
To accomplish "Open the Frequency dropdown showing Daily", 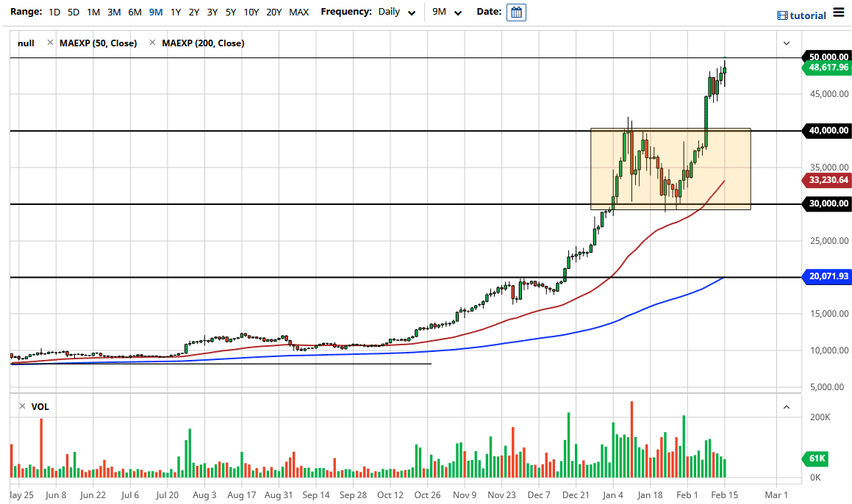I will 397,12.
